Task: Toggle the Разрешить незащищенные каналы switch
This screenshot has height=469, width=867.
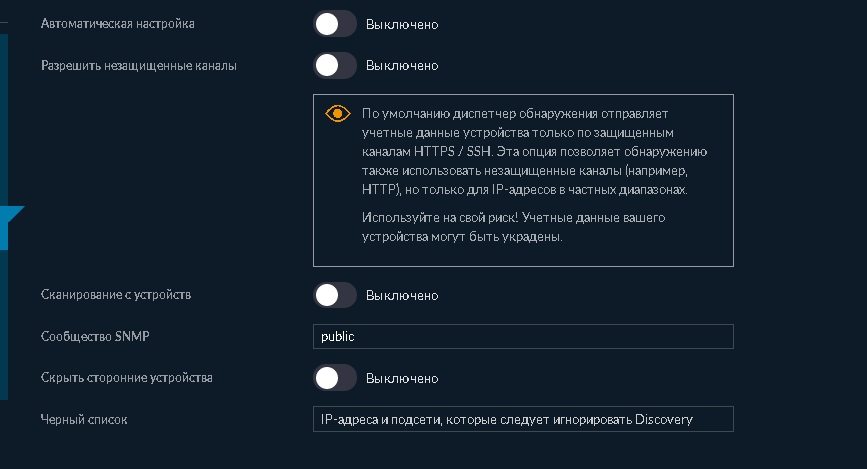Action: pos(335,66)
